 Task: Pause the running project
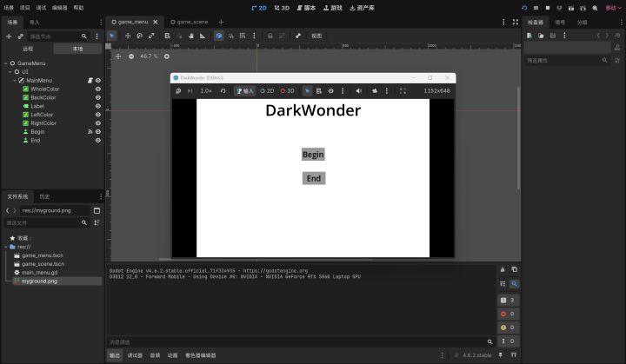point(536,8)
